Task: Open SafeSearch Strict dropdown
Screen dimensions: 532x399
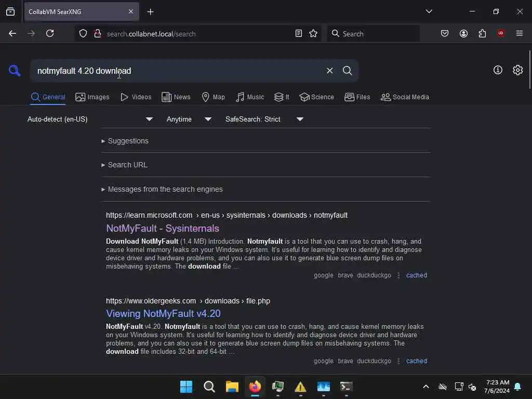Action: (264, 119)
